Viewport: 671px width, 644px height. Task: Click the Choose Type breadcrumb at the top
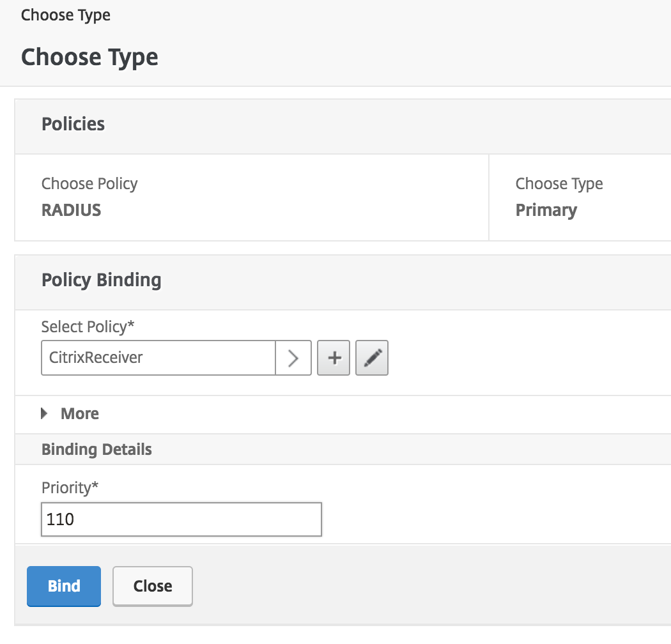(x=65, y=15)
